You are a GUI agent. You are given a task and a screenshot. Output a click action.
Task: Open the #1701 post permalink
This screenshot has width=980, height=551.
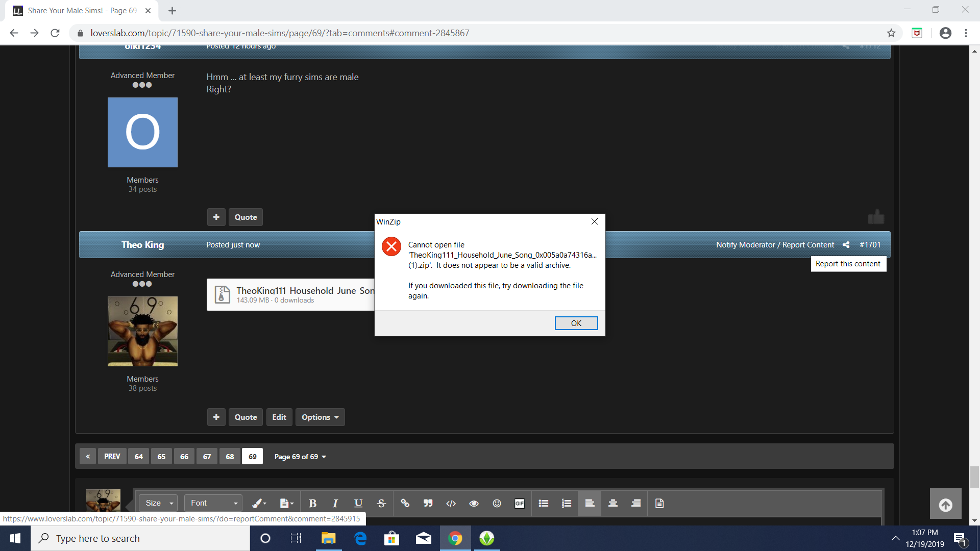(870, 245)
